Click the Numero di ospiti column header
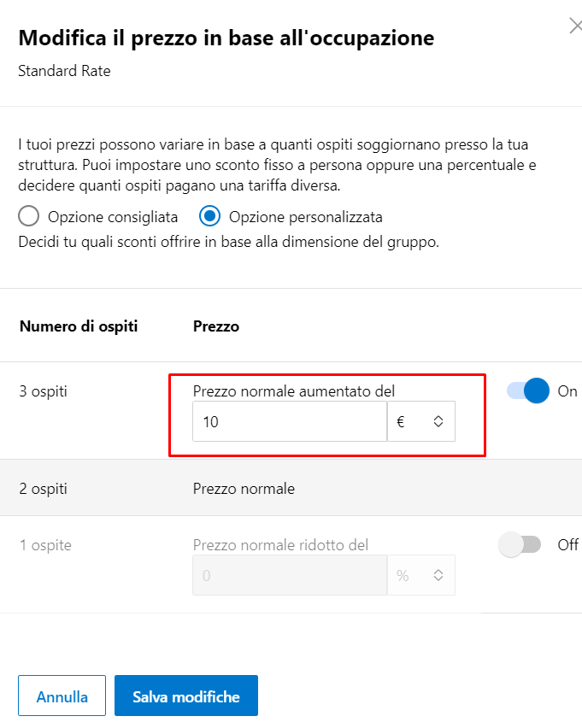Viewport: 582px width, 728px height. 79,326
